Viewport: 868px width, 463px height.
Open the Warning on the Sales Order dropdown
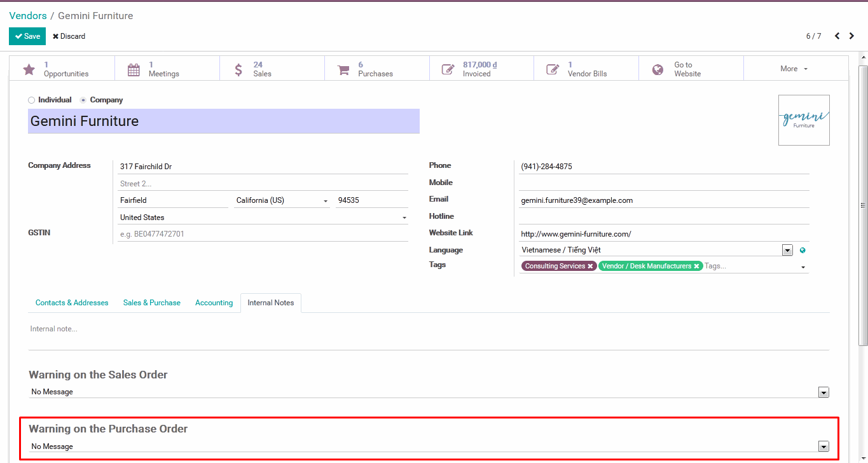coord(823,392)
